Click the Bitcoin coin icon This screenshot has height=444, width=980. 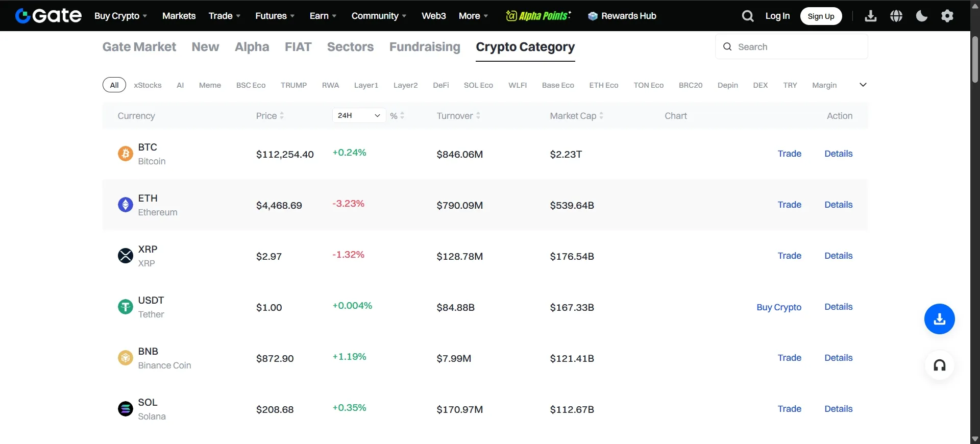click(126, 154)
